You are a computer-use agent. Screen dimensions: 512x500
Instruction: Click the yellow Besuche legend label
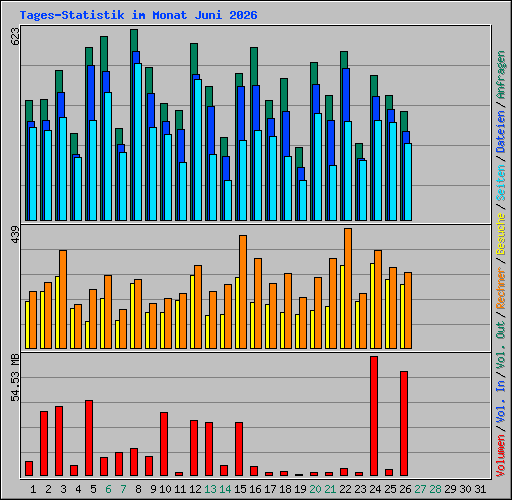pyautogui.click(x=501, y=234)
